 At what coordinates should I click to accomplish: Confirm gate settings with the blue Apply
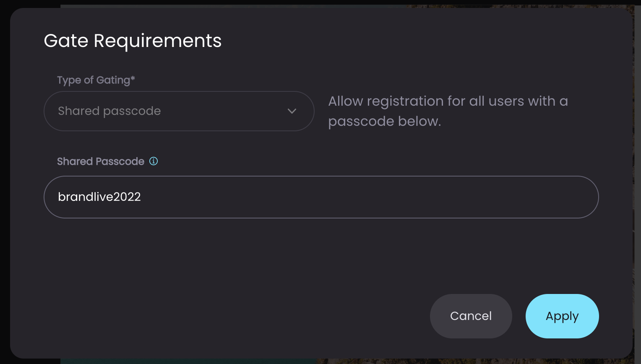562,316
